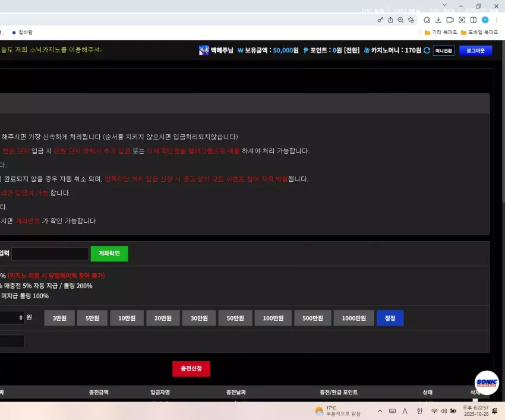Open the taskbar clock and date
Viewport: 505px width, 420px height.
click(476, 411)
